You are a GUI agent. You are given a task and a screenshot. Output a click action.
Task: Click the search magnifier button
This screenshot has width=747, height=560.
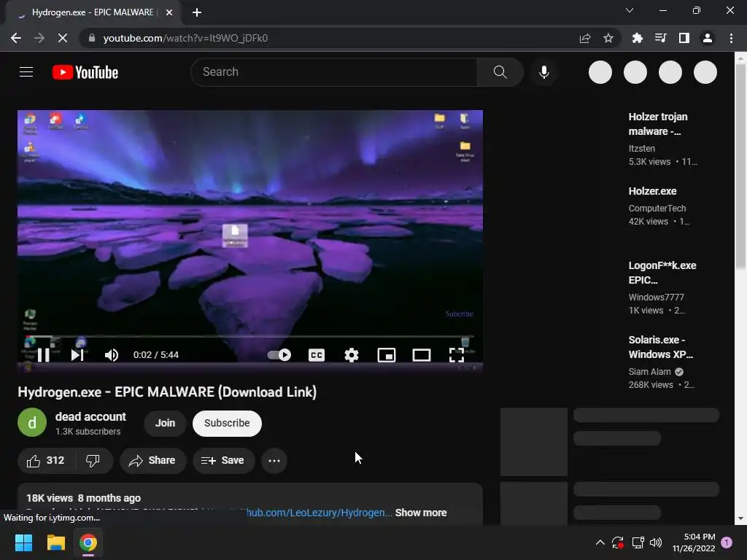click(500, 72)
